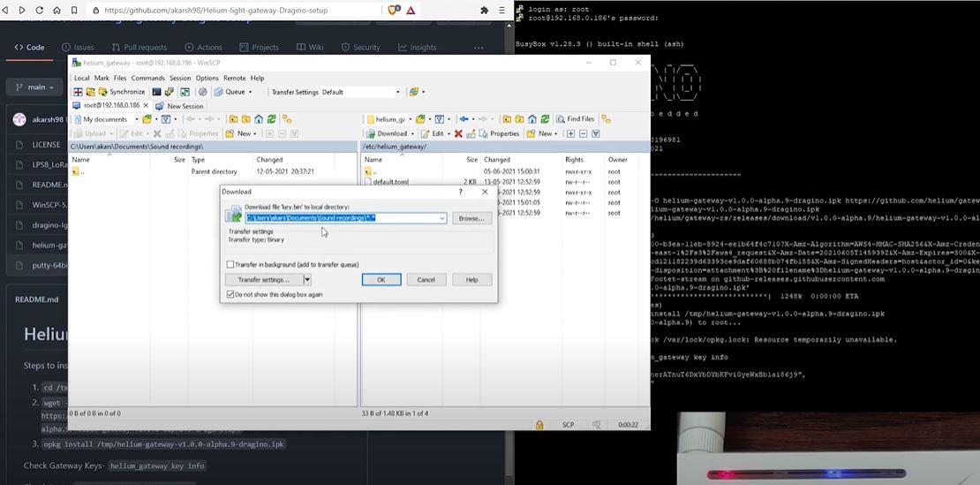The height and width of the screenshot is (485, 980).
Task: Click the Brave shields icon in address bar
Action: coord(394,10)
